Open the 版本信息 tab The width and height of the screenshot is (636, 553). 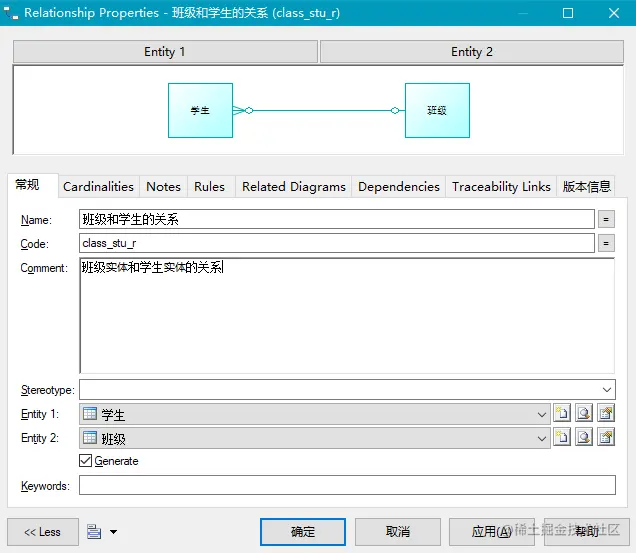[x=586, y=187]
